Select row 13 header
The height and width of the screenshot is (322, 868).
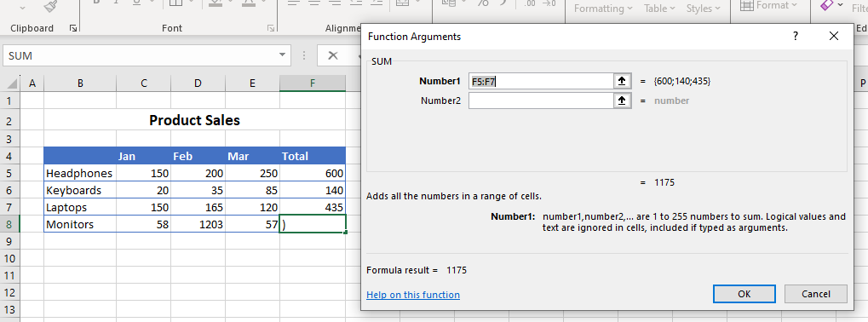click(x=10, y=309)
